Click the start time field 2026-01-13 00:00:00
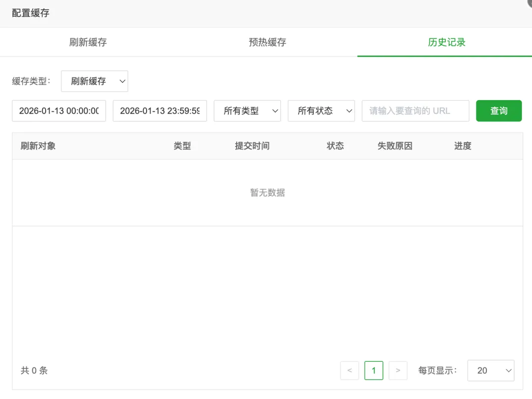 click(x=59, y=111)
